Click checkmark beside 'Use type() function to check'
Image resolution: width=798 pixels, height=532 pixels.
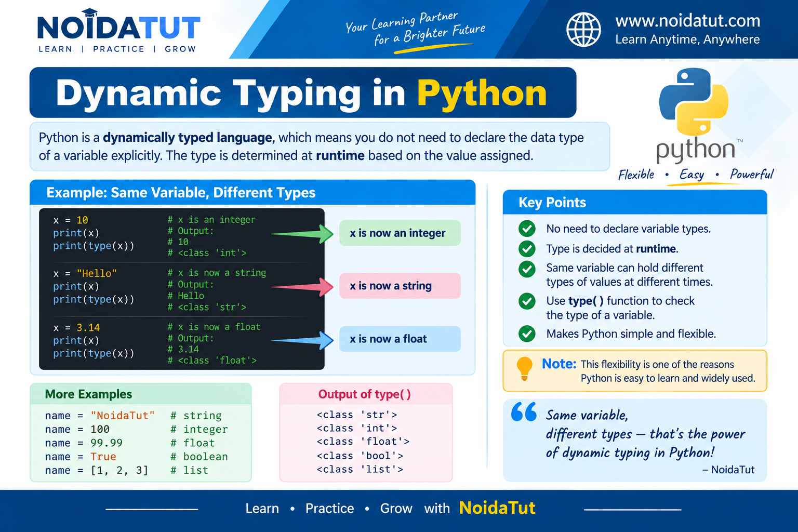point(527,301)
